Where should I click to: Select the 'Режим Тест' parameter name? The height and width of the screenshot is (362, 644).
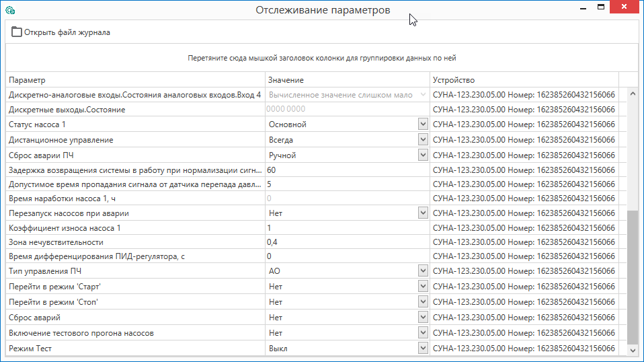[30, 349]
